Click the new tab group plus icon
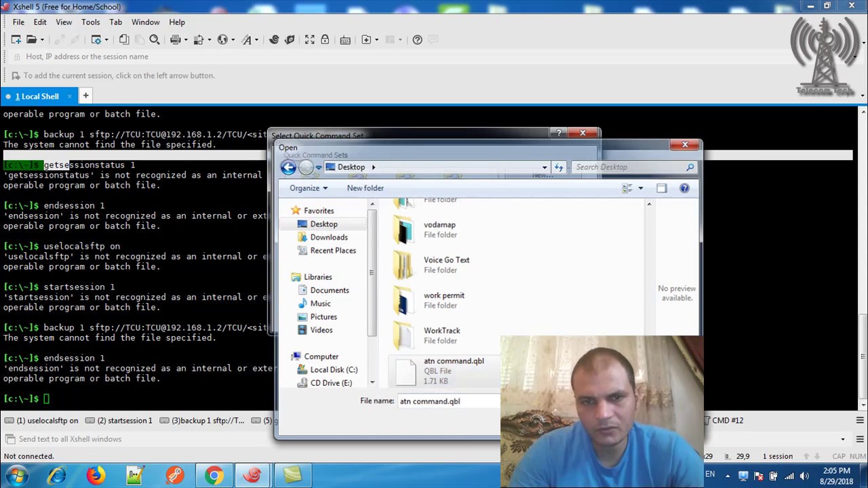868x488 pixels. click(366, 39)
